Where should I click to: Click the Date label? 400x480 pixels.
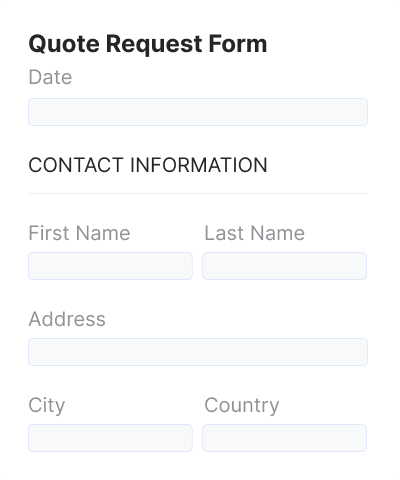[x=50, y=77]
